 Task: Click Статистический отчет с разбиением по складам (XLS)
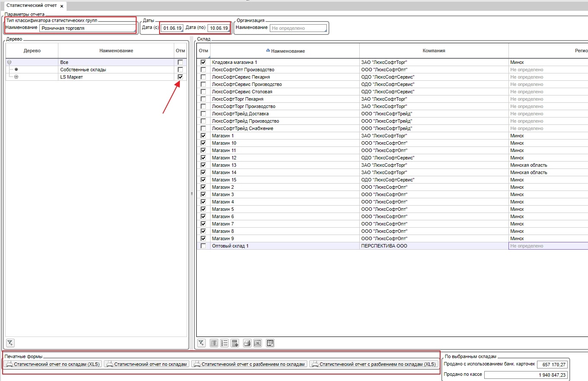click(x=374, y=364)
